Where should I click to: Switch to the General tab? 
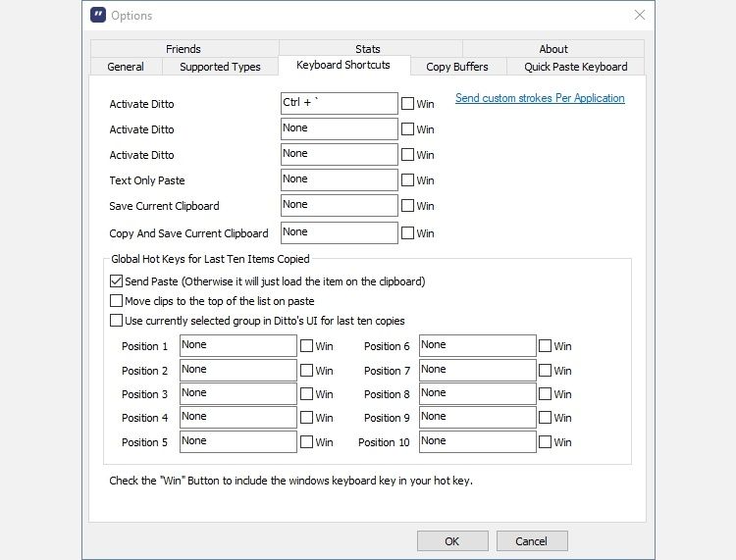pos(126,67)
